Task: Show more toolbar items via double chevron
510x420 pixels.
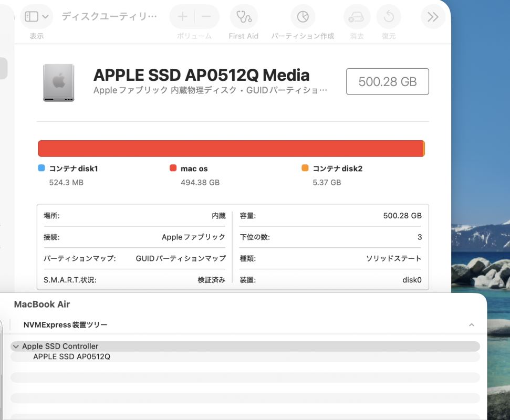Action: [x=433, y=17]
